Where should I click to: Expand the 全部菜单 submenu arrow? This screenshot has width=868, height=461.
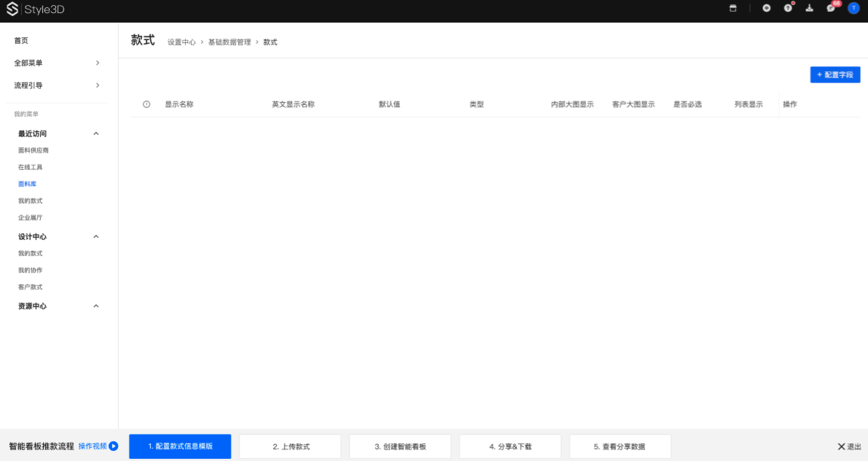pyautogui.click(x=98, y=63)
